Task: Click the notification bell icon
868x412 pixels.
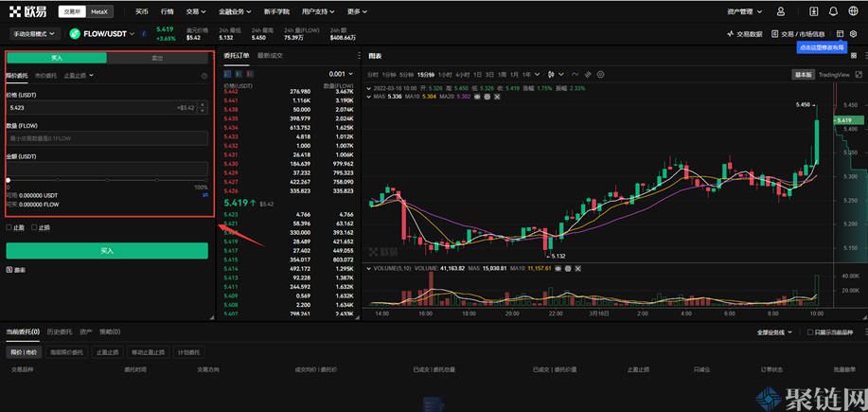Action: (833, 11)
